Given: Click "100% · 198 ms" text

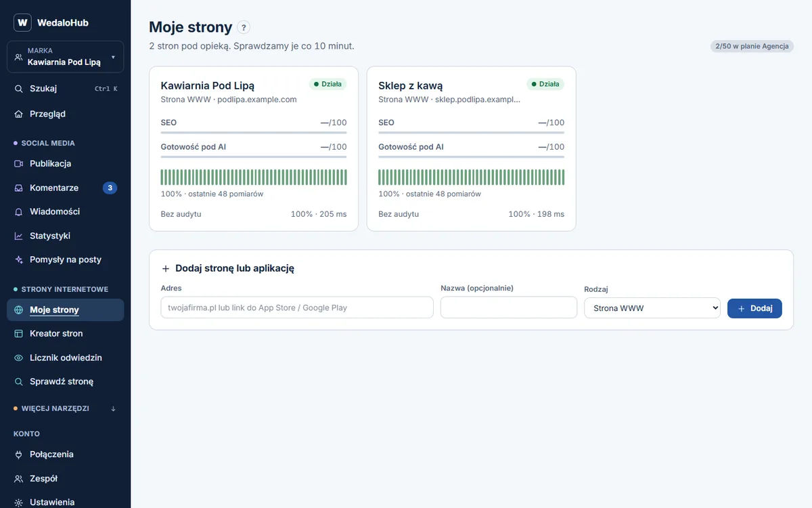Looking at the screenshot, I should tap(537, 214).
